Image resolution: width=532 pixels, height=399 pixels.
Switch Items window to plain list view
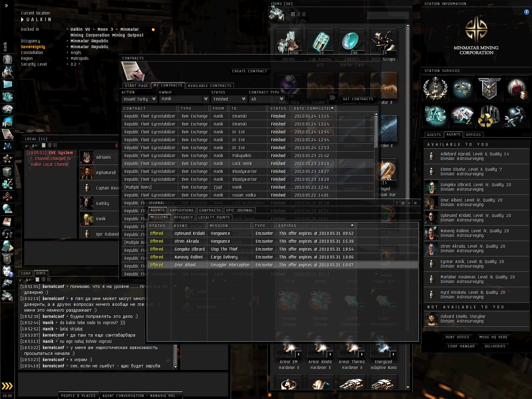click(304, 14)
